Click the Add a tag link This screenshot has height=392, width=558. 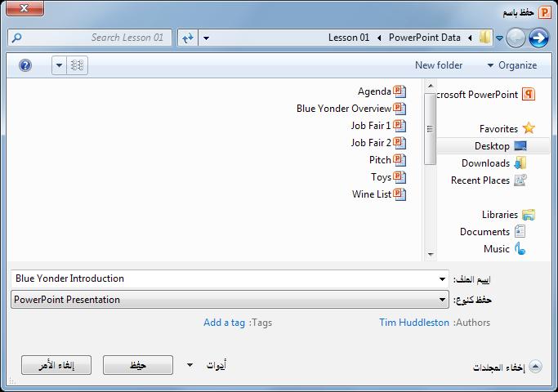coord(224,323)
